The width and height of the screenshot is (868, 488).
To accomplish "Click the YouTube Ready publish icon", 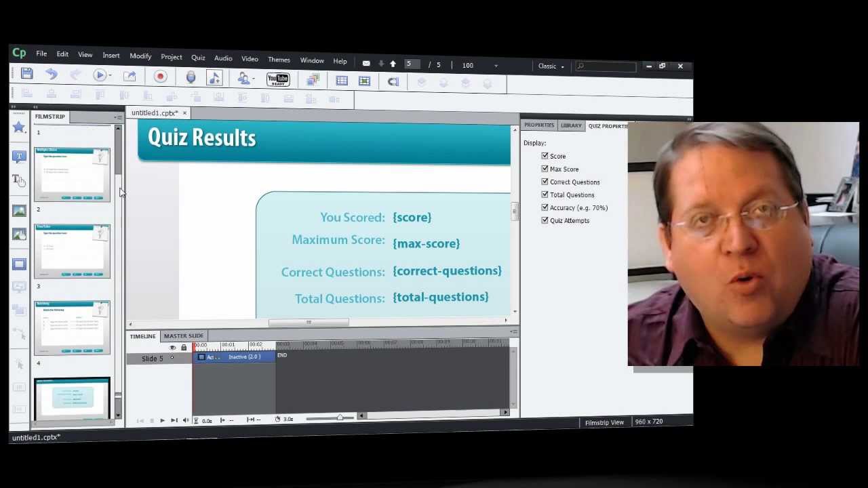I will [278, 80].
